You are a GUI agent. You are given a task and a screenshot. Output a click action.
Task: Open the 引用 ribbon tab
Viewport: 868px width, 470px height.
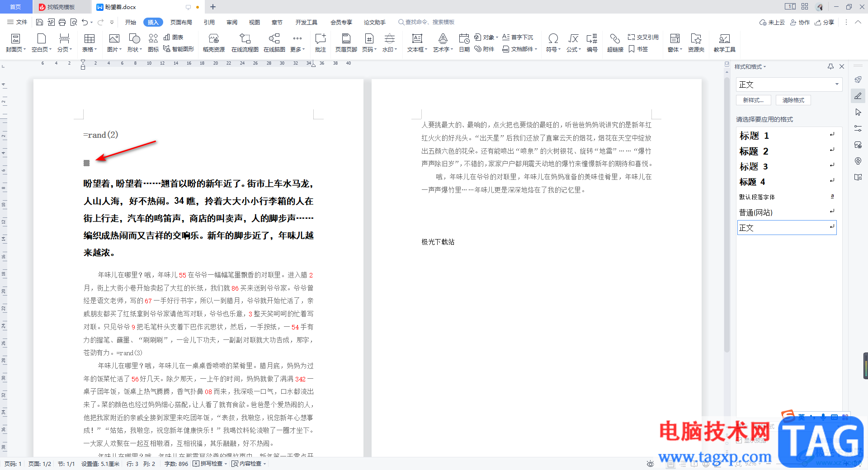209,22
